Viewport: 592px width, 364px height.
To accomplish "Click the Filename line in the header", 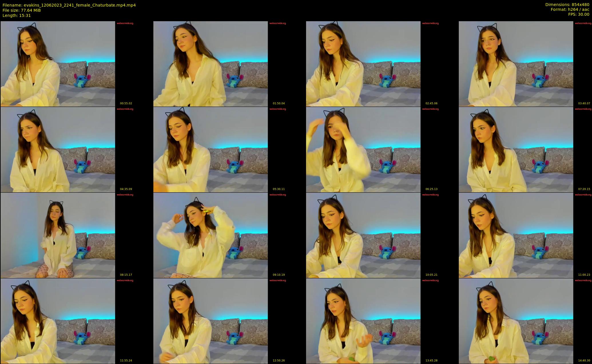I will click(x=69, y=5).
